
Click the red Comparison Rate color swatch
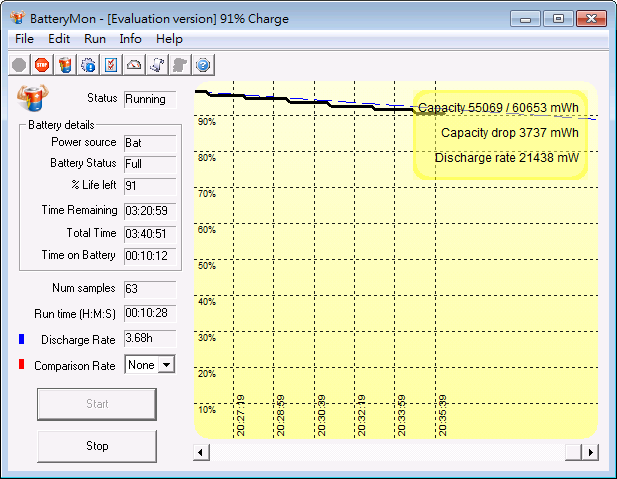(22, 364)
